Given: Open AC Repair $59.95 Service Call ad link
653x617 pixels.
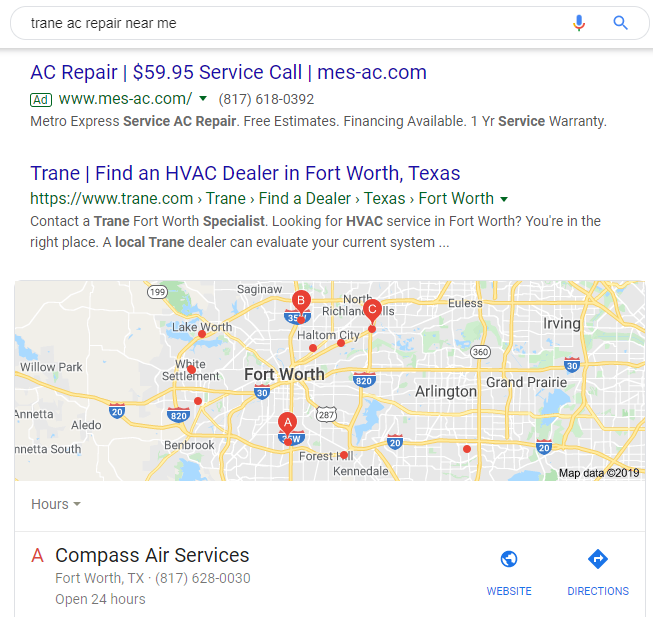Looking at the screenshot, I should tap(229, 72).
